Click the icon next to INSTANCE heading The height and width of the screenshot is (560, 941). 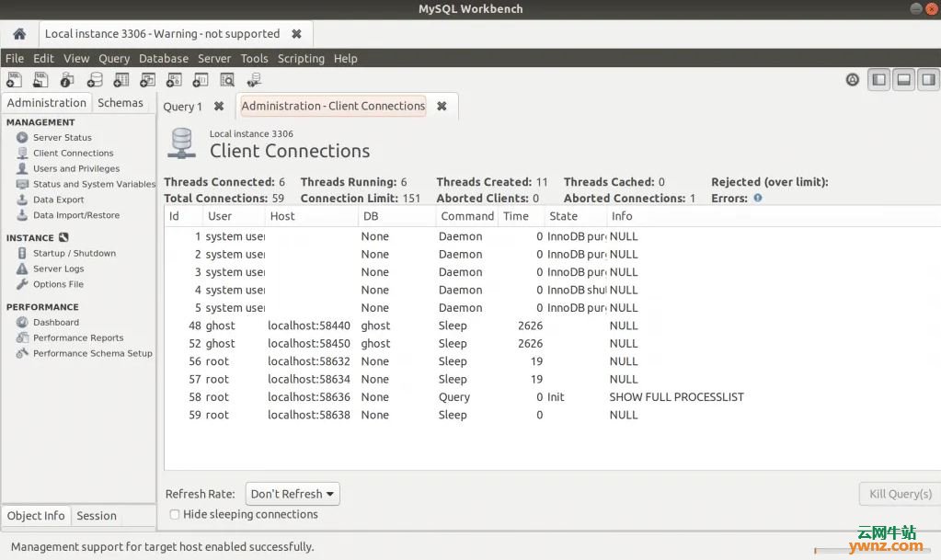63,237
